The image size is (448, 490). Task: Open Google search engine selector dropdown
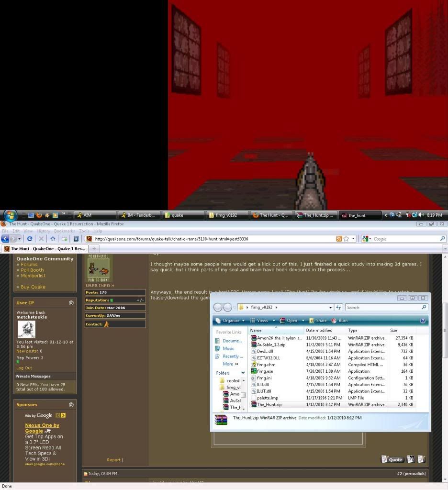(367, 239)
